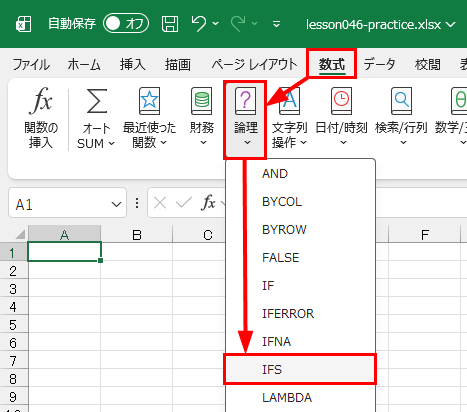Select row 1 header
The width and height of the screenshot is (467, 412).
pos(13,252)
